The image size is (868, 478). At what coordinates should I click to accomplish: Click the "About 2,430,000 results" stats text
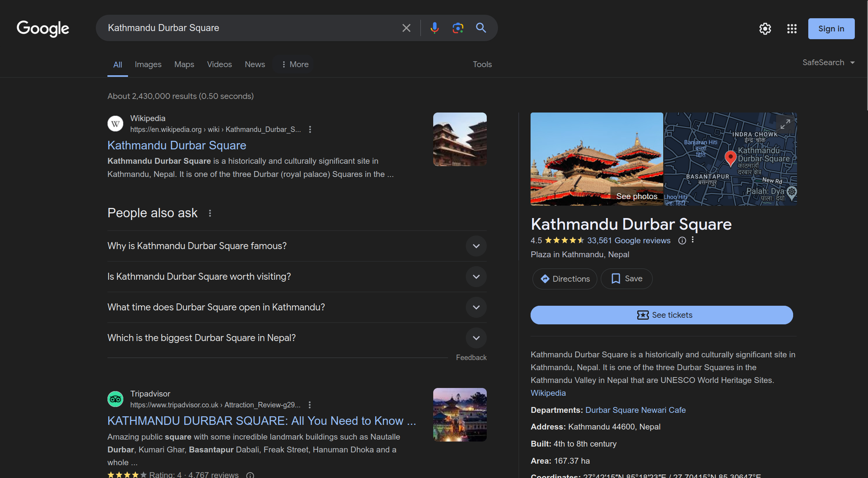pyautogui.click(x=180, y=96)
